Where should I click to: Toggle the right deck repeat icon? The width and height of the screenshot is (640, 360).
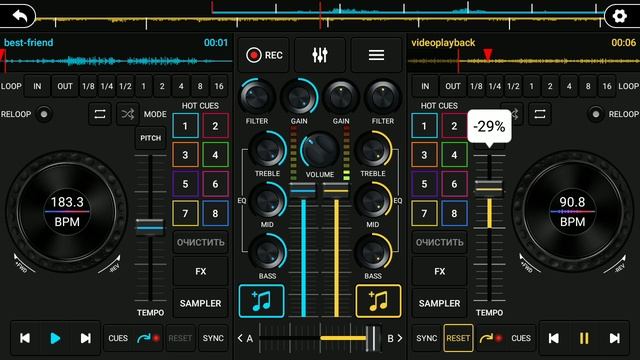pyautogui.click(x=540, y=114)
